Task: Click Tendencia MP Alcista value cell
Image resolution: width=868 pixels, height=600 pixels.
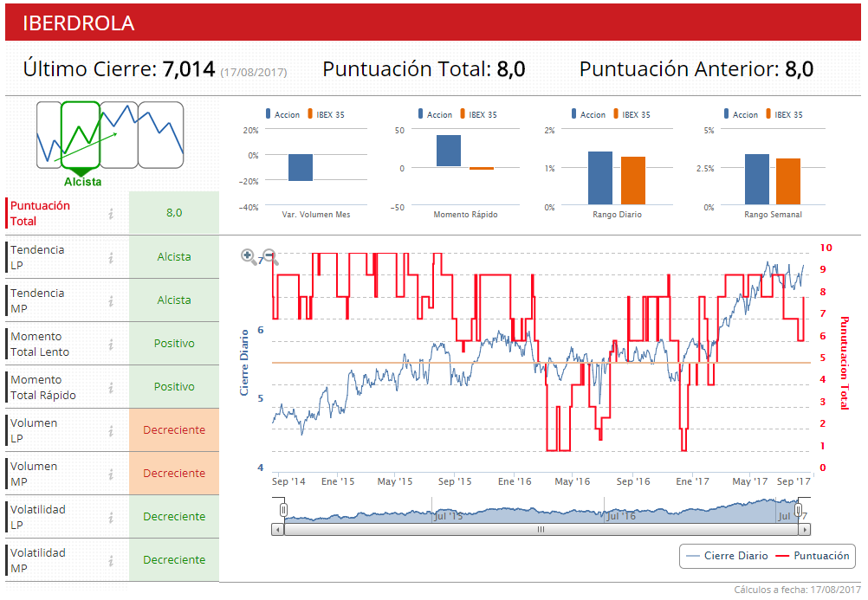Action: tap(174, 300)
